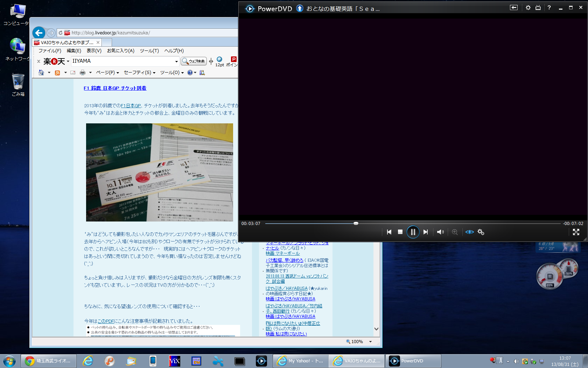Screen dimensions: 588x368
Task: Go forward in Internet Explorer
Action: click(x=51, y=33)
